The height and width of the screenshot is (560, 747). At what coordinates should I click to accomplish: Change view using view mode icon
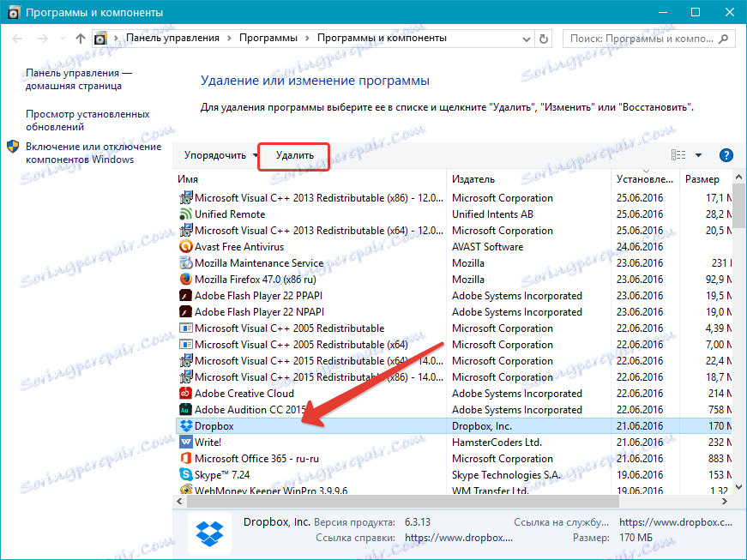(678, 155)
